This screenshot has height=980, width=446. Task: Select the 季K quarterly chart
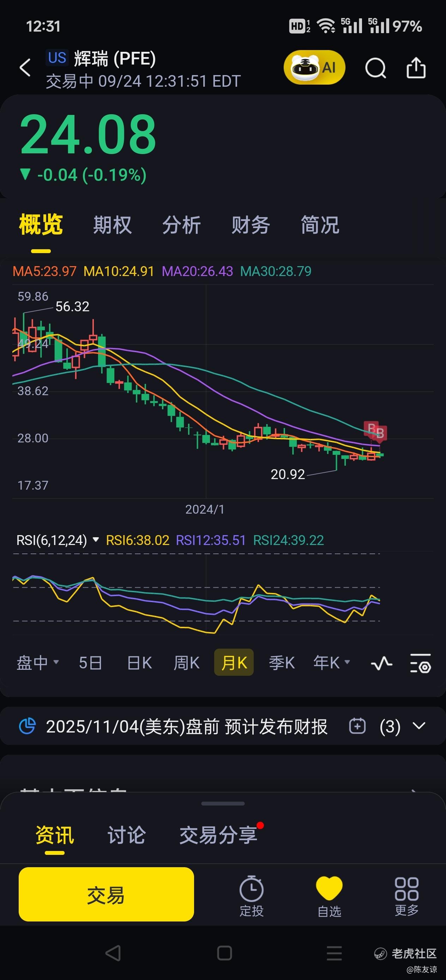(x=282, y=663)
